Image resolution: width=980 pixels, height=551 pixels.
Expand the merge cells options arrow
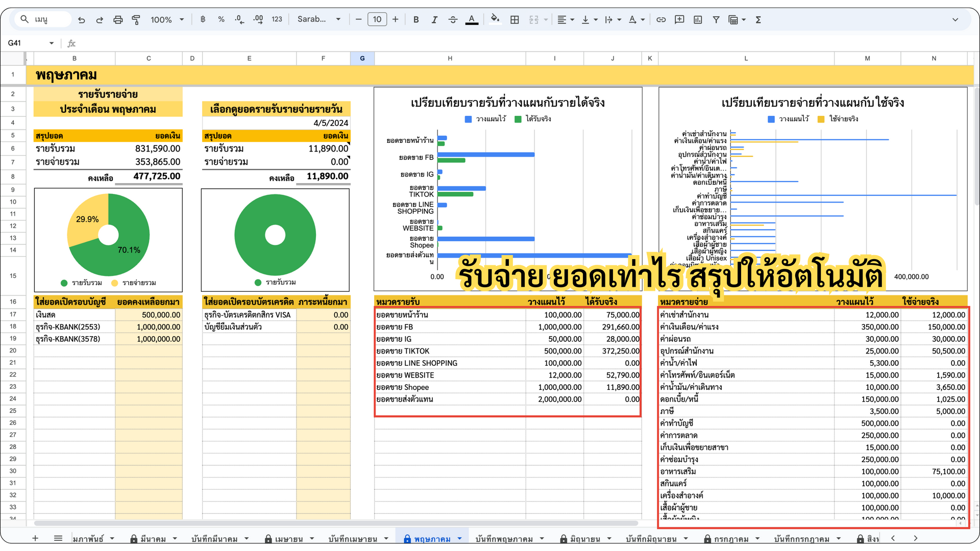click(546, 19)
